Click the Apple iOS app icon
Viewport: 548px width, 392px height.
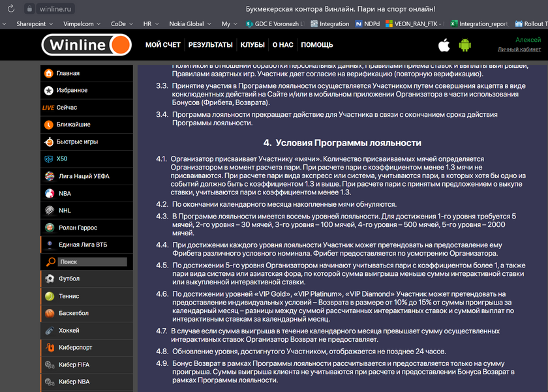[x=444, y=45]
